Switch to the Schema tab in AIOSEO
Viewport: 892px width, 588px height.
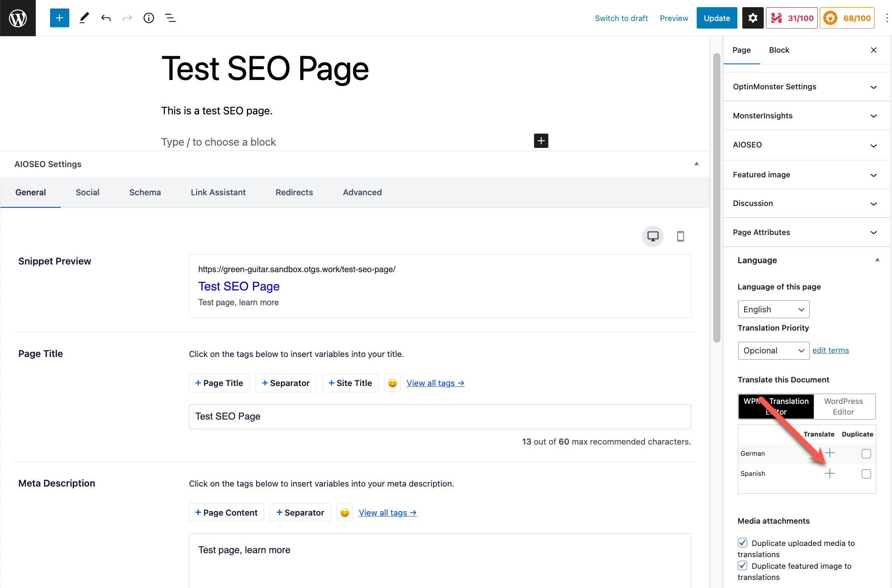coord(144,192)
